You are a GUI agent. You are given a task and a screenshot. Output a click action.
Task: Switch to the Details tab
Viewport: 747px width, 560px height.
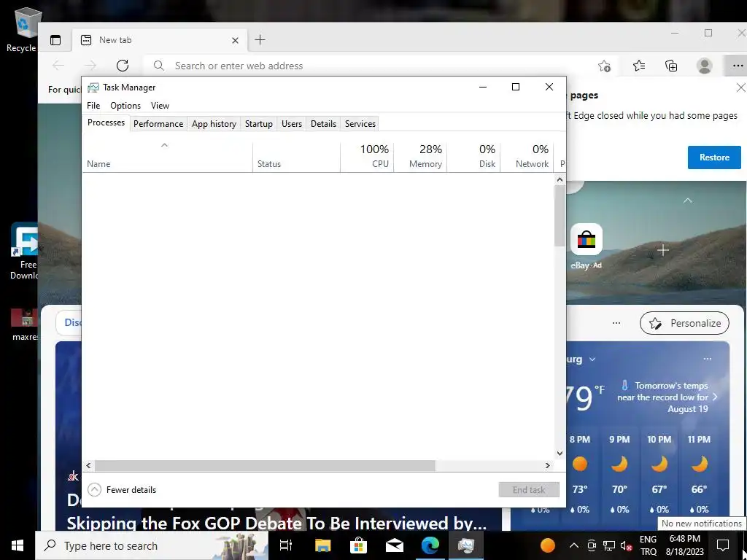(323, 124)
